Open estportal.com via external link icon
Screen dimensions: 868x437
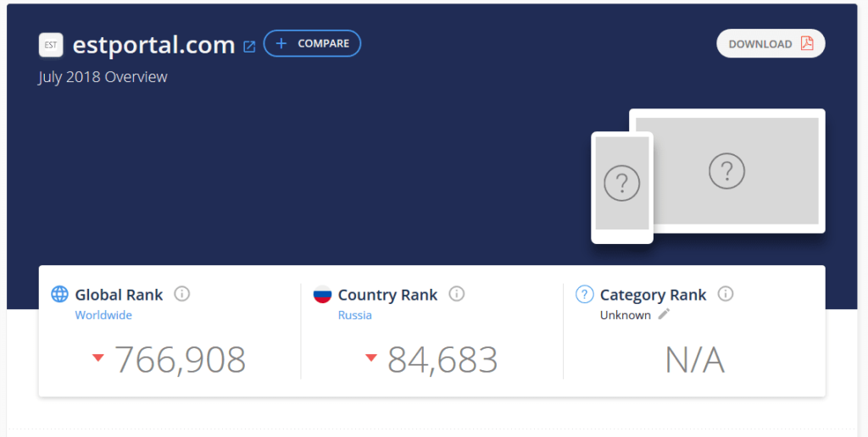249,47
